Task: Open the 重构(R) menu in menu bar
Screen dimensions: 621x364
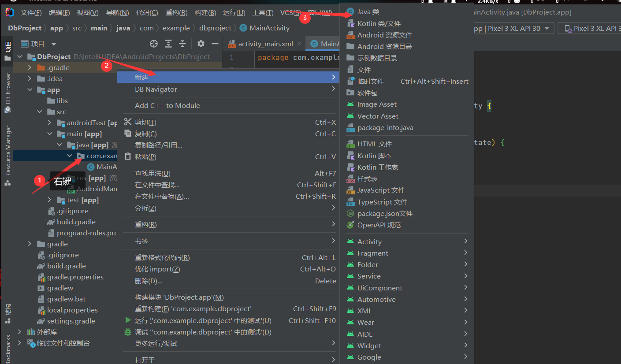Action: [x=177, y=13]
